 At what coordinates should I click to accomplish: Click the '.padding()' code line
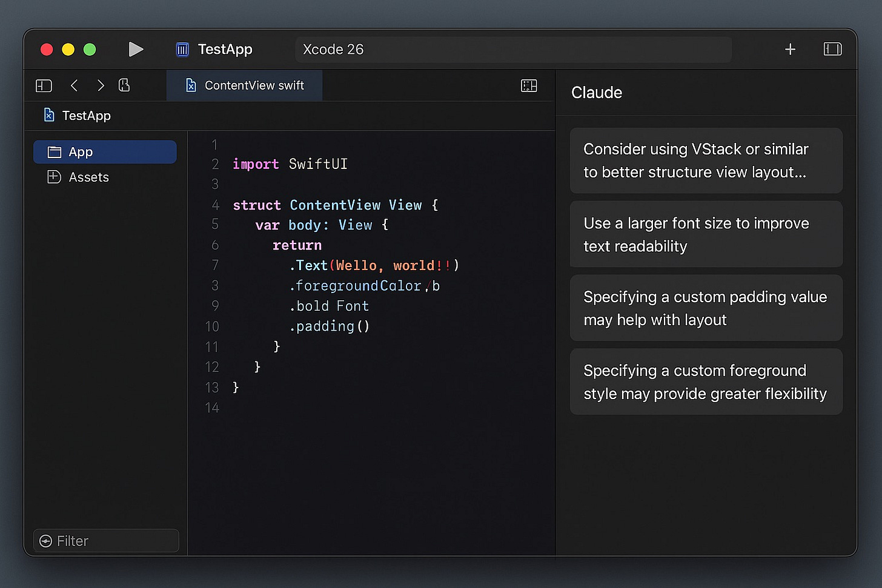[330, 326]
